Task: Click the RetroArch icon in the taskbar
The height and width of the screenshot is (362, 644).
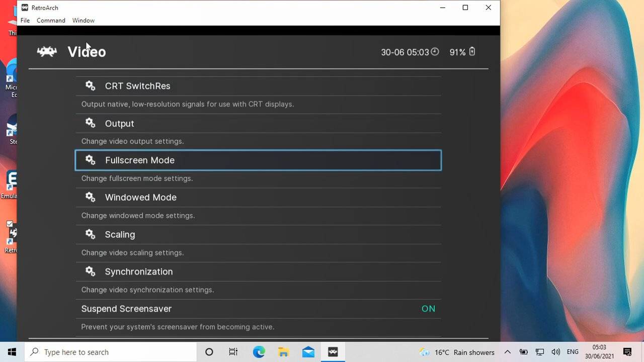Action: (x=333, y=352)
